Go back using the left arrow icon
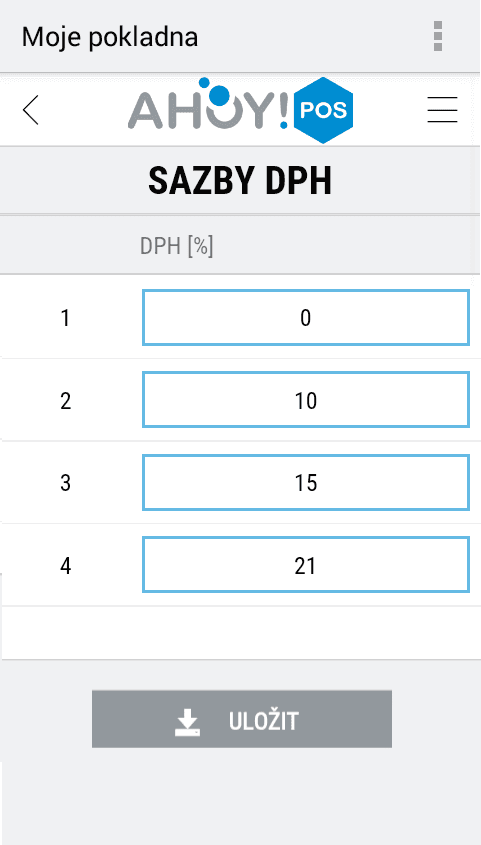Image resolution: width=481 pixels, height=845 pixels. click(31, 110)
